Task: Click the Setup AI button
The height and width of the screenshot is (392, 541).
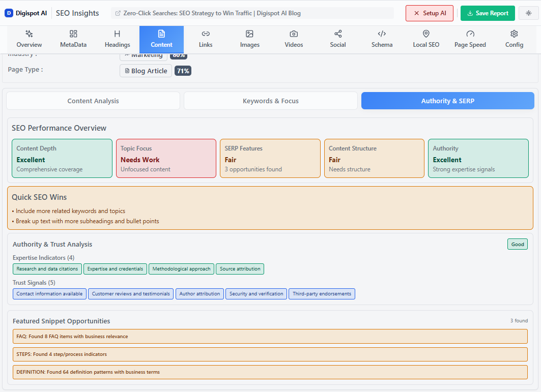Action: pos(430,13)
